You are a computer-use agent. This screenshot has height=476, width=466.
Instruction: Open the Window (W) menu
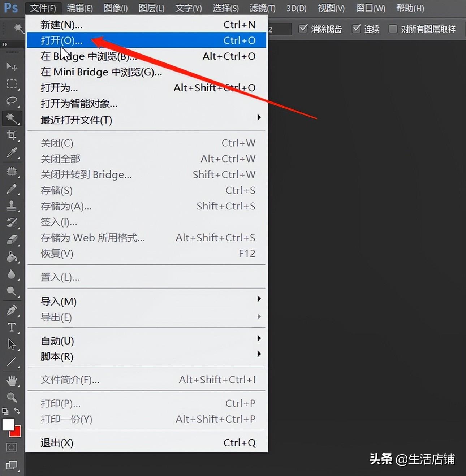(x=371, y=8)
